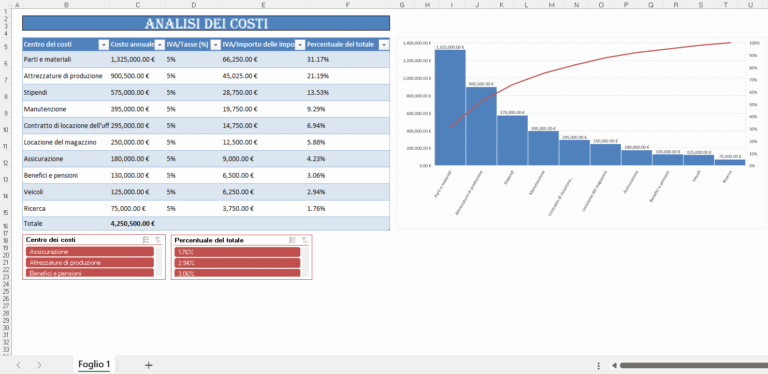Select the 21.19% percentage cell
The height and width of the screenshot is (374, 768).
(x=347, y=76)
